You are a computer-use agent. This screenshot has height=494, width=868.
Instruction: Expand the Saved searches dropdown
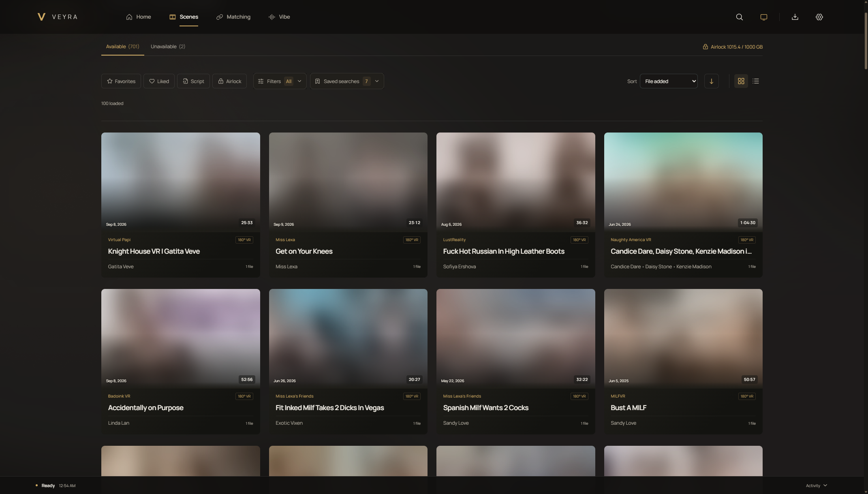click(x=347, y=81)
